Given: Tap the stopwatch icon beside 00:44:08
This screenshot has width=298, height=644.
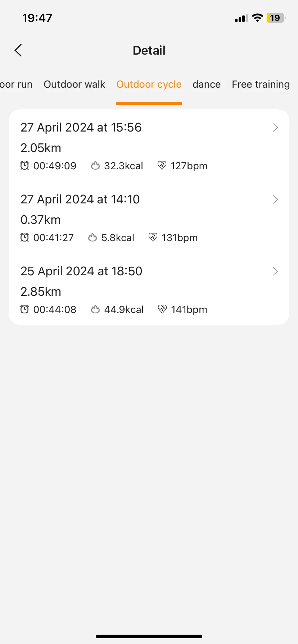Looking at the screenshot, I should click(x=24, y=309).
